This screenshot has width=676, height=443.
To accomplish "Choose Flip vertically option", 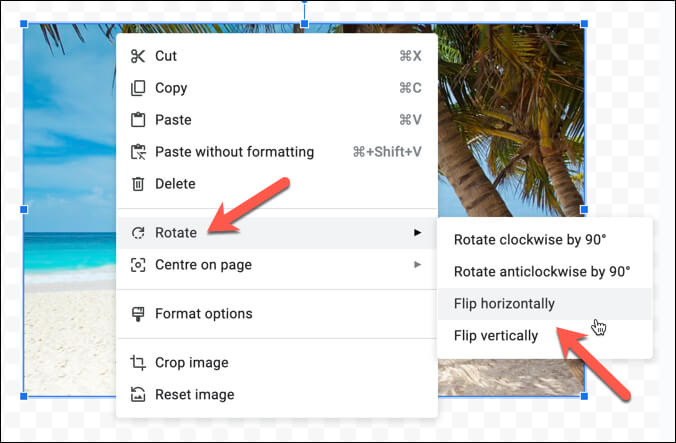I will (496, 336).
